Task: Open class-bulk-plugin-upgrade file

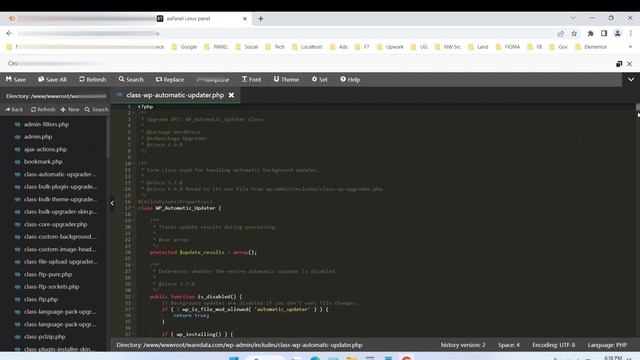Action: (60, 187)
